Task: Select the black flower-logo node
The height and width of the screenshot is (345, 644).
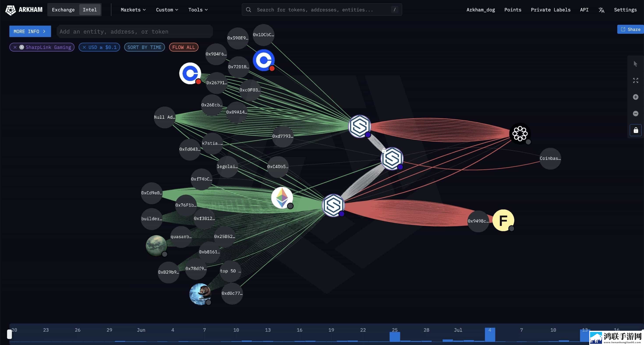Action: coord(520,134)
